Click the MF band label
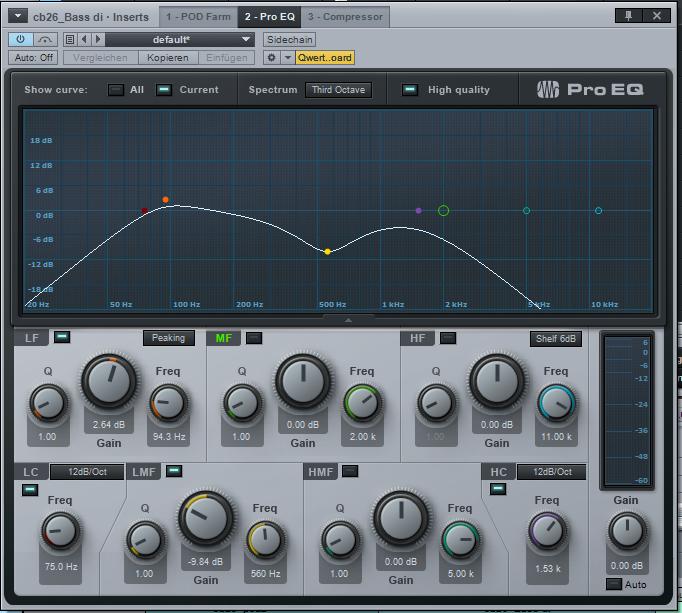This screenshot has height=613, width=682. click(x=223, y=338)
